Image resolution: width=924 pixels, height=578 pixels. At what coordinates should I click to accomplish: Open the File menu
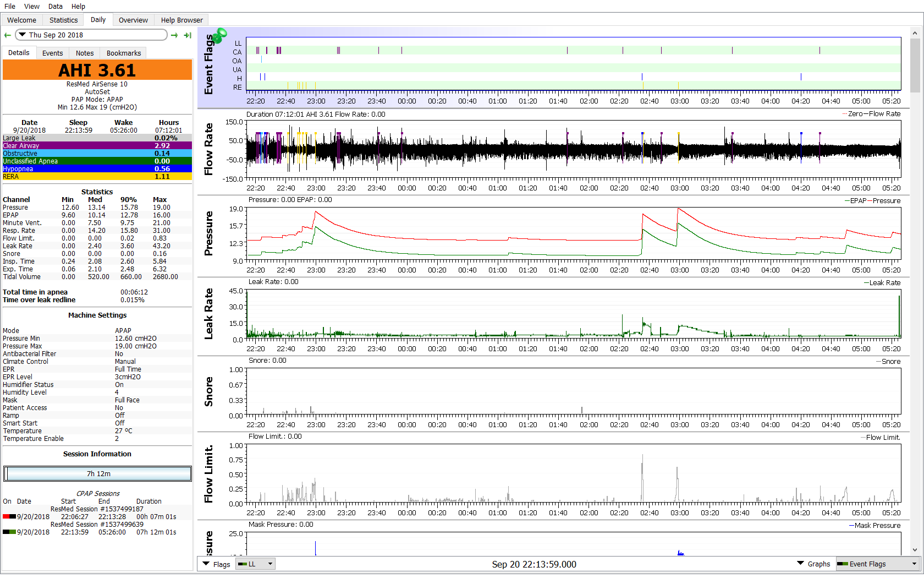(x=10, y=6)
